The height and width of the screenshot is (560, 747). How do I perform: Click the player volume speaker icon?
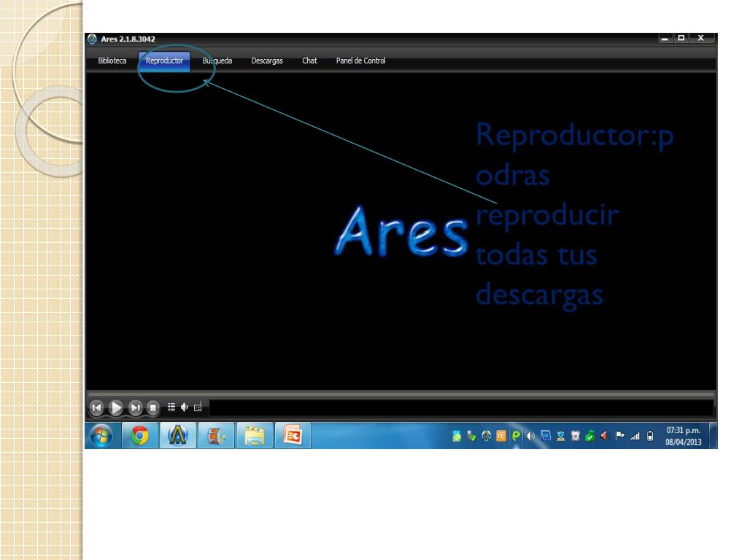pyautogui.click(x=185, y=407)
